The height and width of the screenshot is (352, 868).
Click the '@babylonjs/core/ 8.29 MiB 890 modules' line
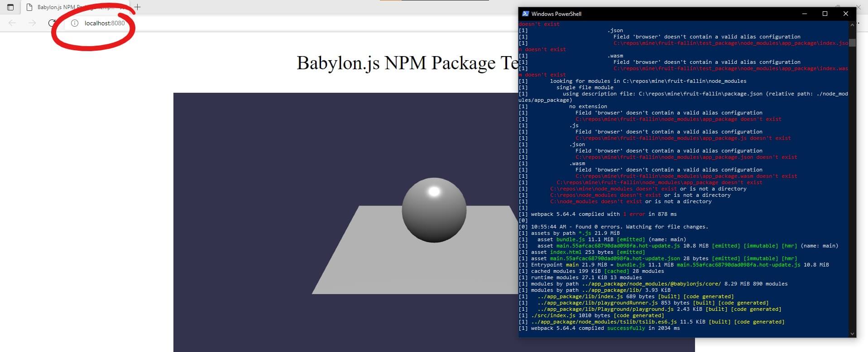[x=653, y=284]
